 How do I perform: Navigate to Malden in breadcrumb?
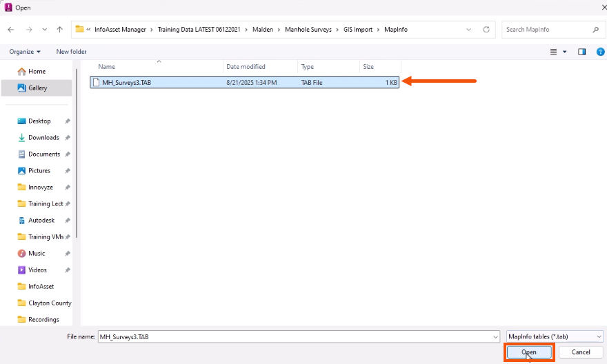(x=263, y=30)
